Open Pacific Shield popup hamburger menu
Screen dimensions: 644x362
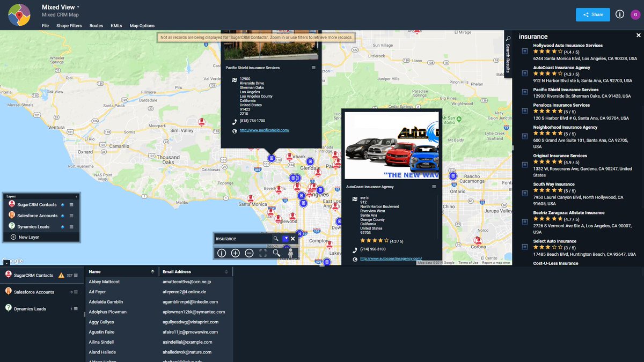pos(313,68)
